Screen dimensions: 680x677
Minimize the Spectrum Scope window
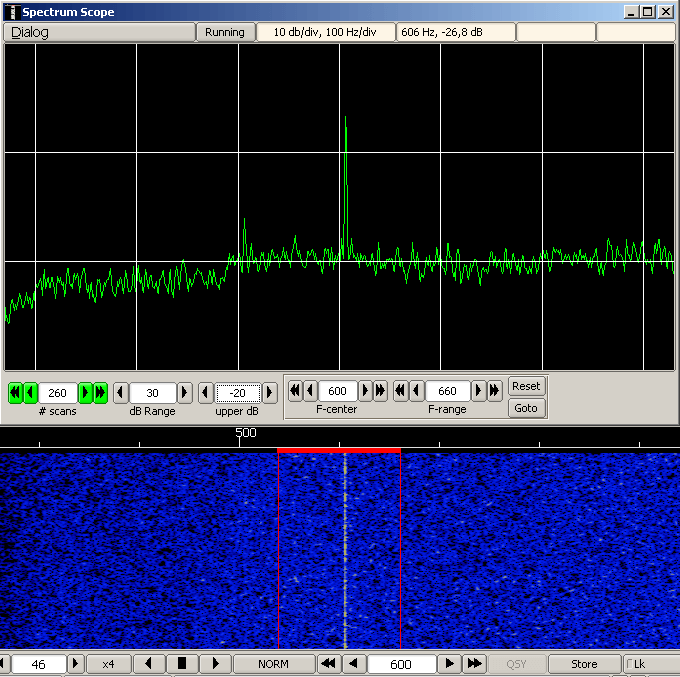point(631,12)
